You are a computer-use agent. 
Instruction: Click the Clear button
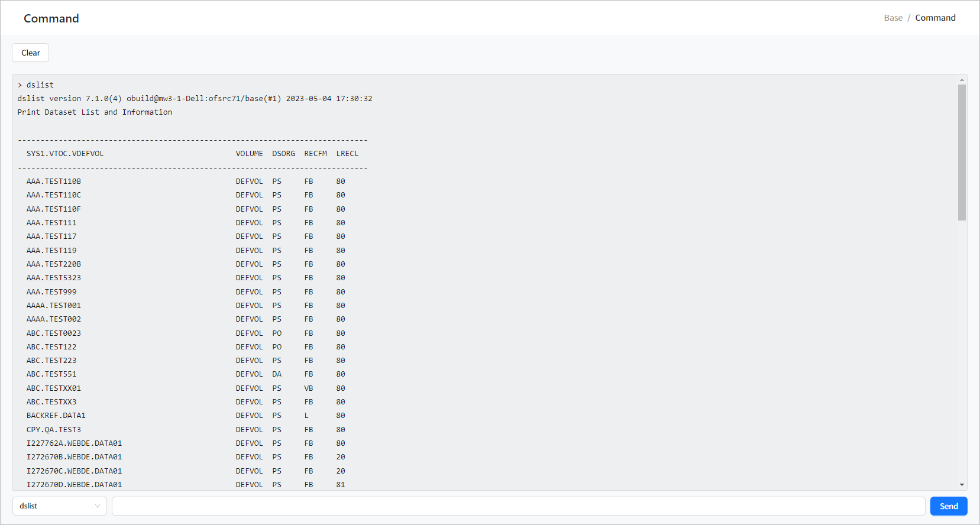point(30,53)
